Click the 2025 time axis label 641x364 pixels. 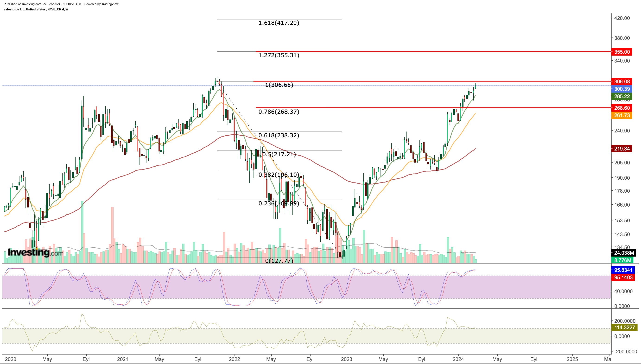point(572,359)
